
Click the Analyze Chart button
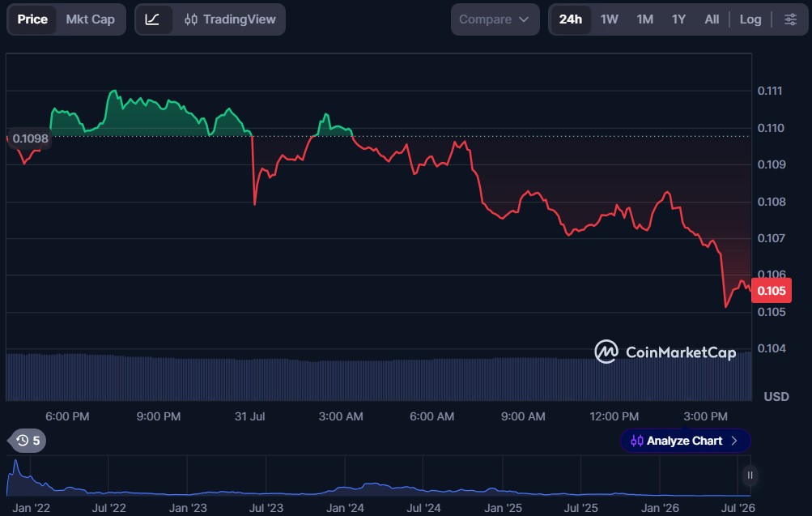[x=685, y=441]
